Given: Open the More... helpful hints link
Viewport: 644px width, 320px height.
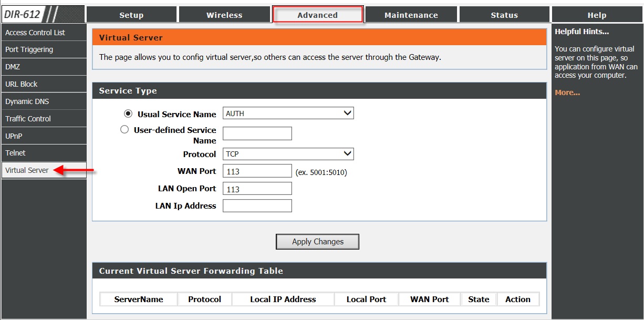Looking at the screenshot, I should coord(567,92).
